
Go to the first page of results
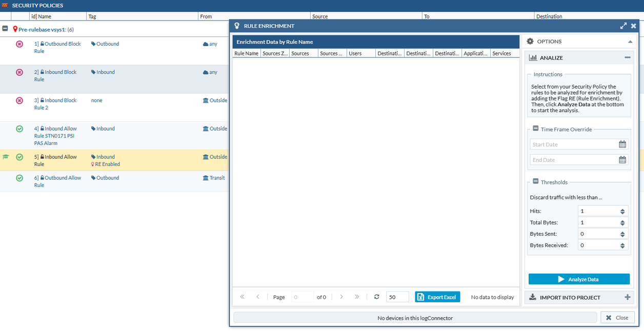(242, 297)
